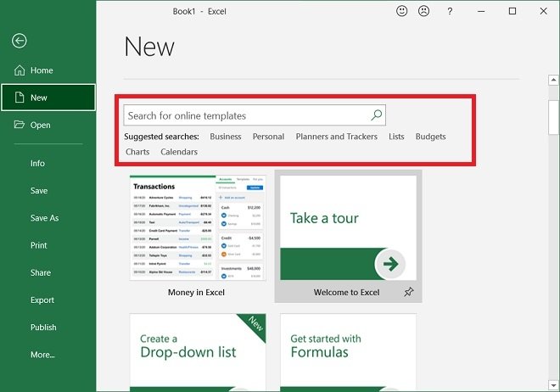Open Create a Drop-down list template
The image size is (560, 392).
pos(198,352)
